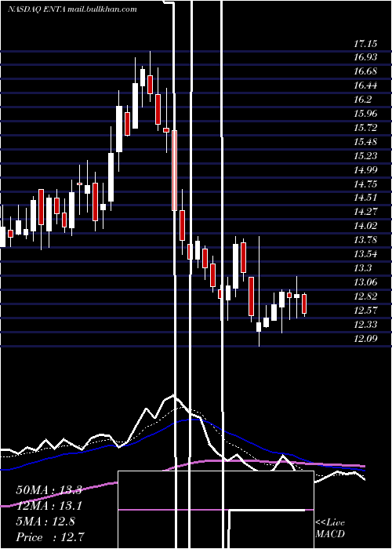Click the 14.51 price label
This screenshot has height=549, width=392.
365,198
